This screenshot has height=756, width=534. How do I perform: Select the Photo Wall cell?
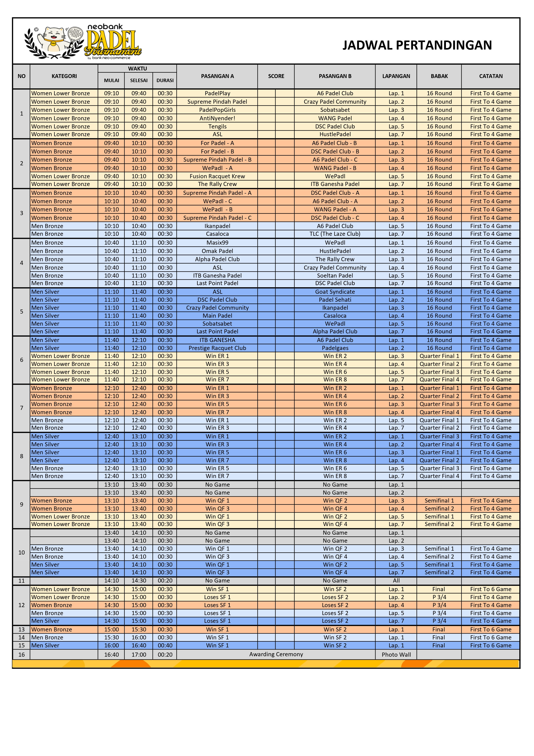pyautogui.click(x=396, y=654)
